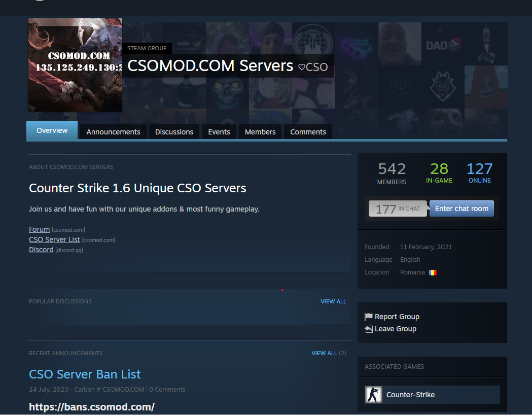Image resolution: width=532 pixels, height=415 pixels.
Task: Follow the Discord invite link
Action: pos(41,250)
